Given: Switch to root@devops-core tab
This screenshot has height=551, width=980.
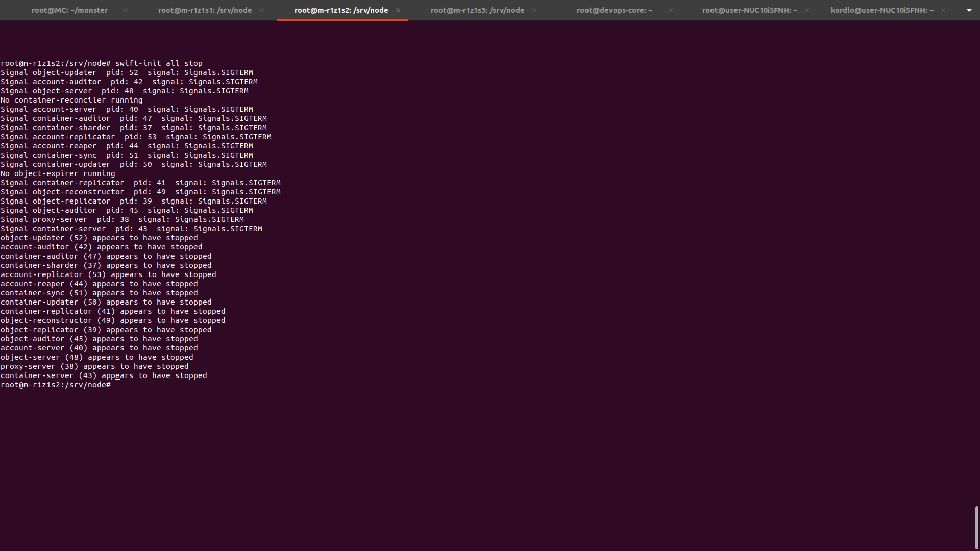Looking at the screenshot, I should [614, 10].
